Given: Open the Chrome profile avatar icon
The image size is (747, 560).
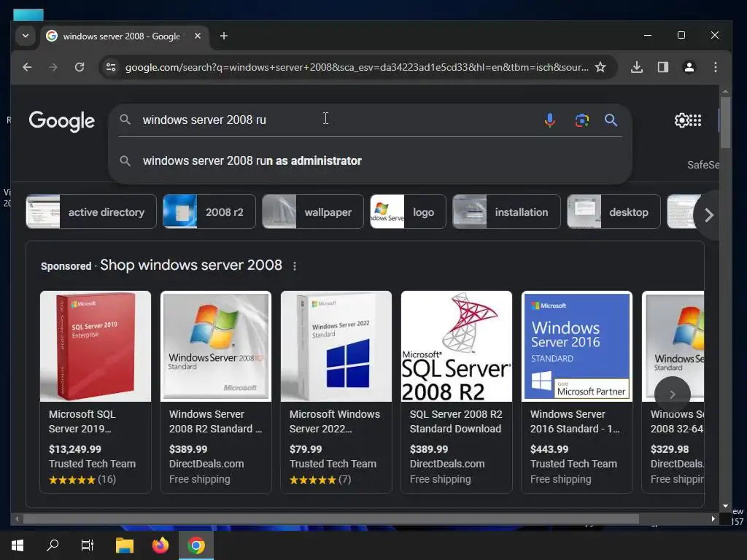Looking at the screenshot, I should pos(689,67).
